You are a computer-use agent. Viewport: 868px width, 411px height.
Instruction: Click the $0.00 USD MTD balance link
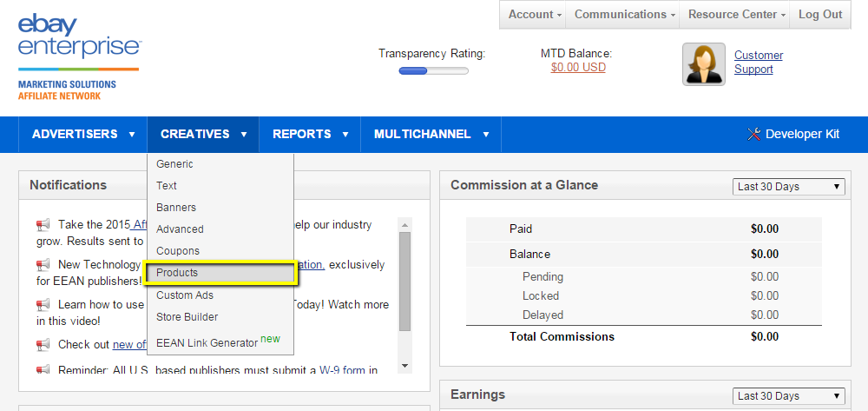coord(578,68)
